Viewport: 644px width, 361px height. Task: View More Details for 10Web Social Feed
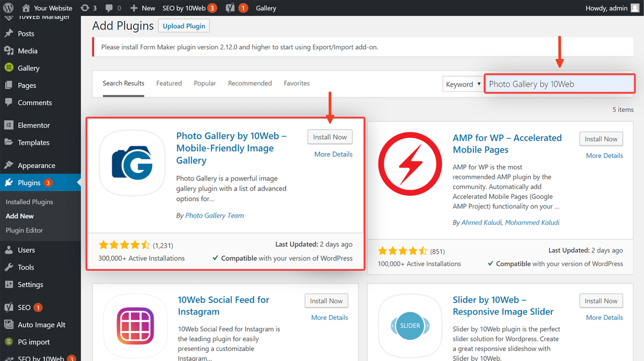tap(330, 317)
